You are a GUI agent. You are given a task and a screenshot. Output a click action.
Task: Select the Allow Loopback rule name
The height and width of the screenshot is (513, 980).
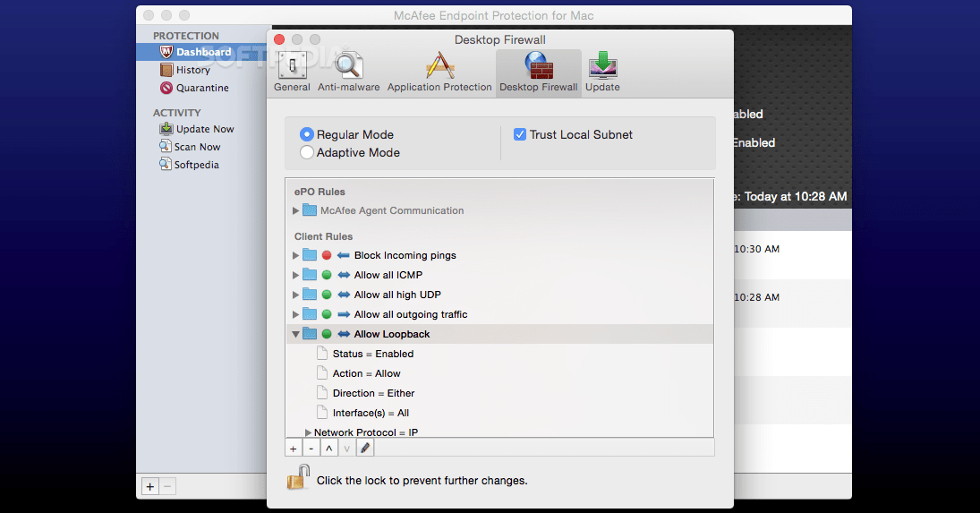[x=392, y=334]
